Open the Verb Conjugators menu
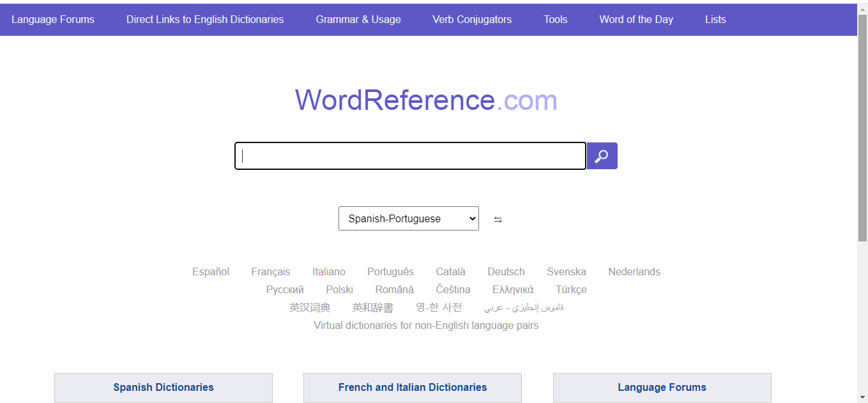The height and width of the screenshot is (403, 868). point(472,19)
